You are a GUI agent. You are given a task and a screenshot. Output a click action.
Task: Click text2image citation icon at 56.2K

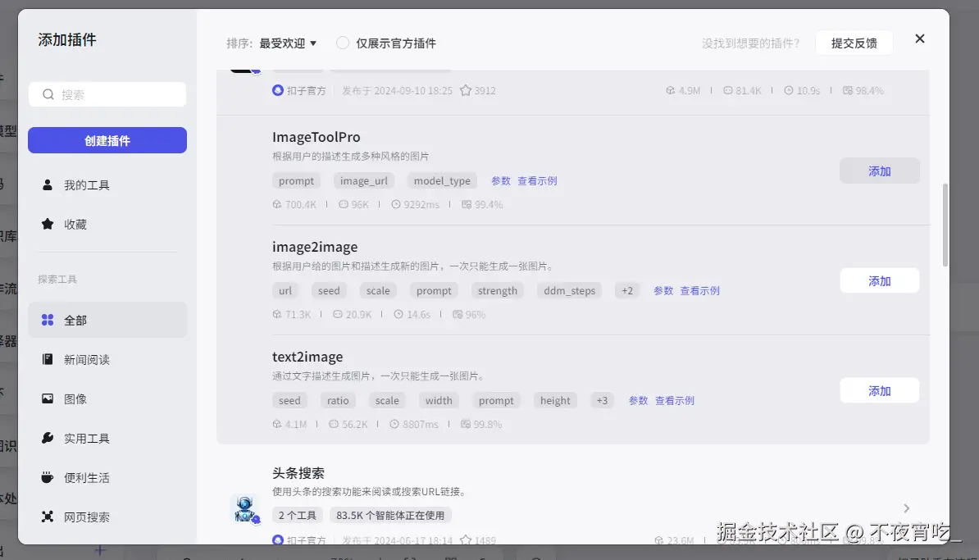pos(334,424)
